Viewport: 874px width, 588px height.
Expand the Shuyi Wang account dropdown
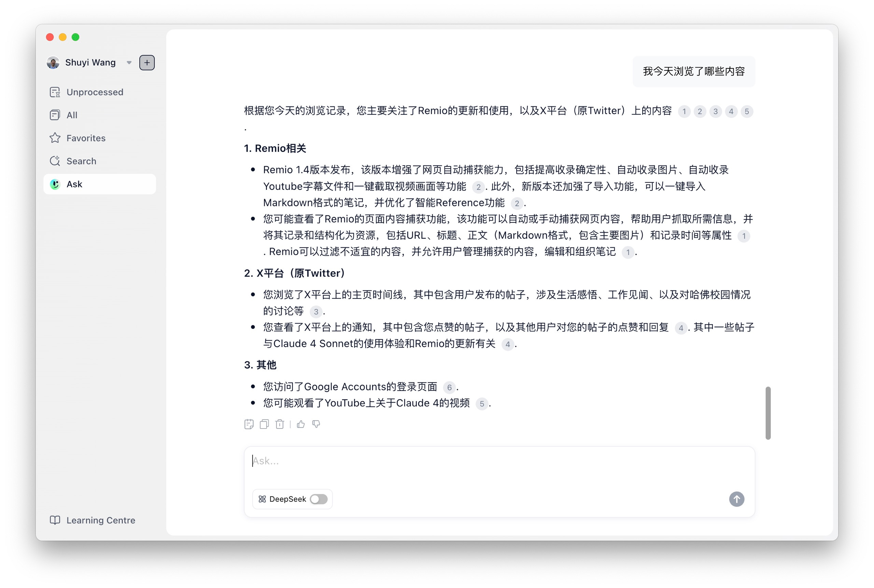tap(129, 62)
